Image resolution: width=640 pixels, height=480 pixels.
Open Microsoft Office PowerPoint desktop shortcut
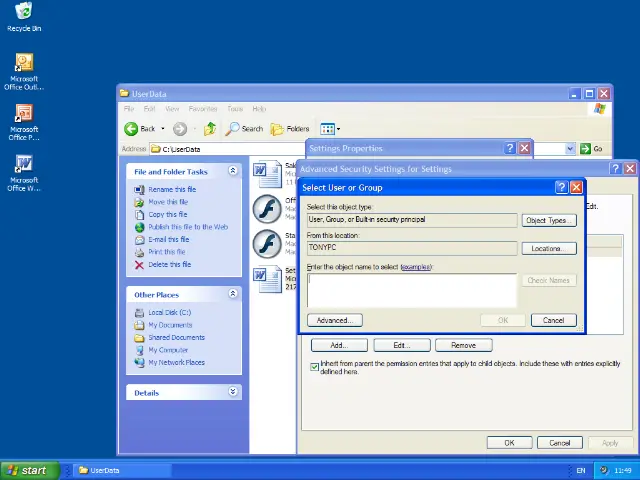click(24, 116)
